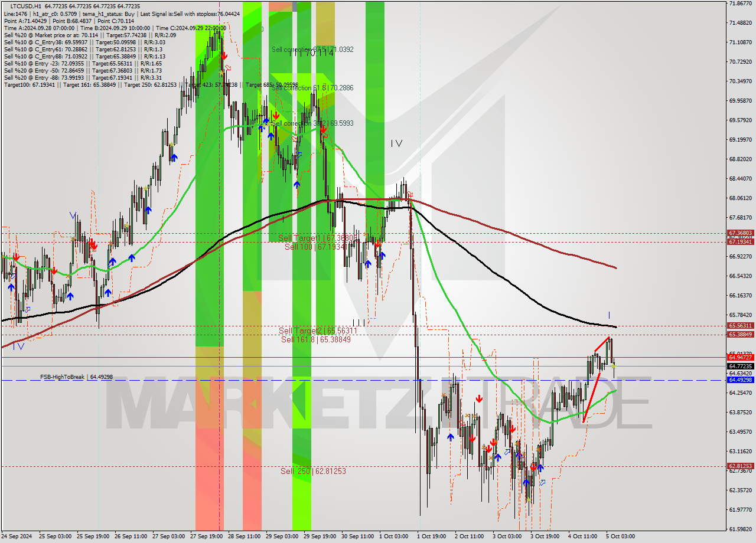
Task: Click the 61.59820 price axis label
Action: pos(740,529)
